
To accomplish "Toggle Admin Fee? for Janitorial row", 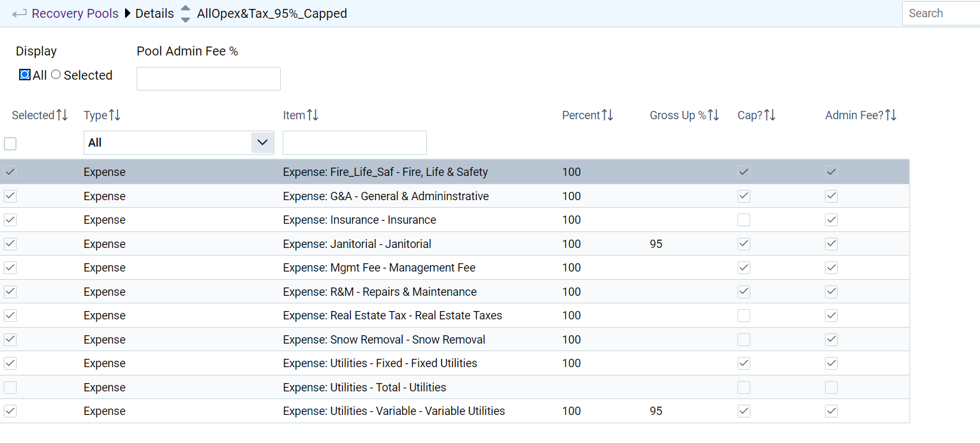I will click(x=831, y=244).
